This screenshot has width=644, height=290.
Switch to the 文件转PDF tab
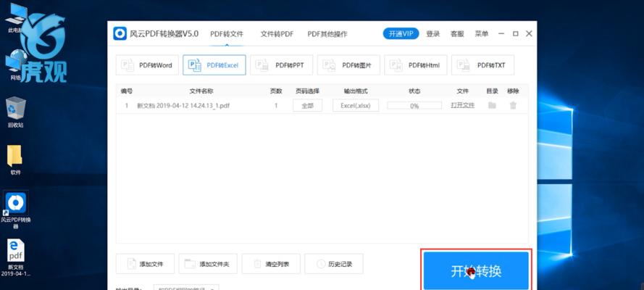(277, 34)
